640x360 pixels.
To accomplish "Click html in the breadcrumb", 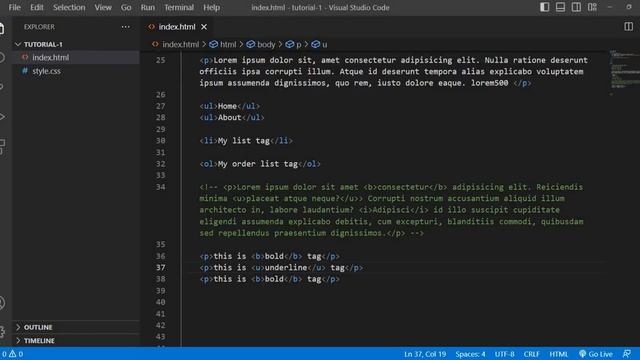I will tap(228, 44).
